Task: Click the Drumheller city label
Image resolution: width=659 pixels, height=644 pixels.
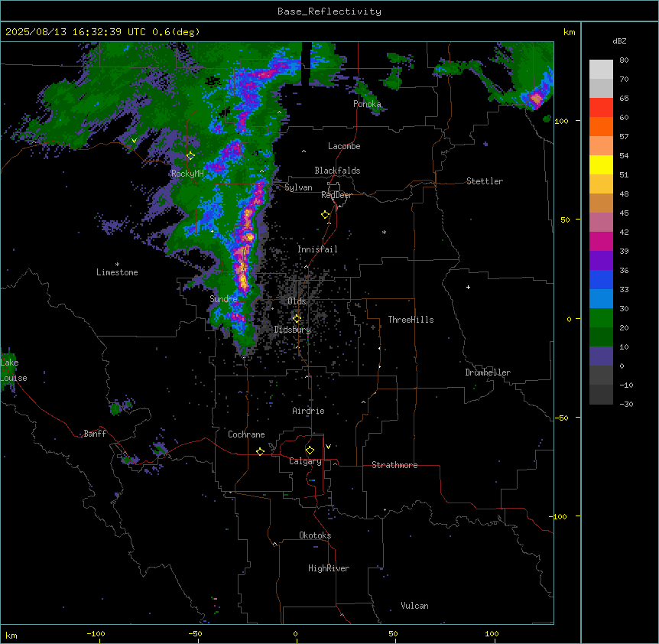Action: [x=488, y=372]
